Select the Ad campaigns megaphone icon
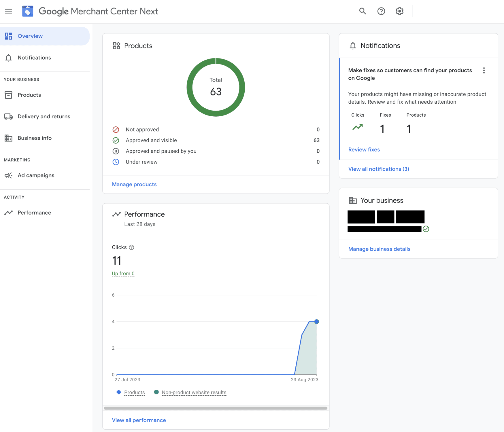504x432 pixels. [x=9, y=175]
